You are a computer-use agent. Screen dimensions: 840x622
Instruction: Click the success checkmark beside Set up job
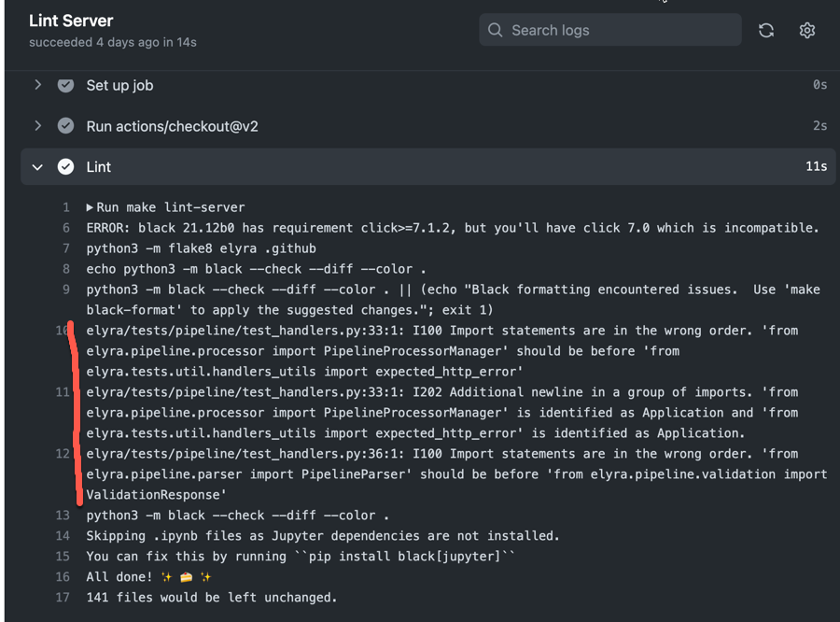(65, 85)
